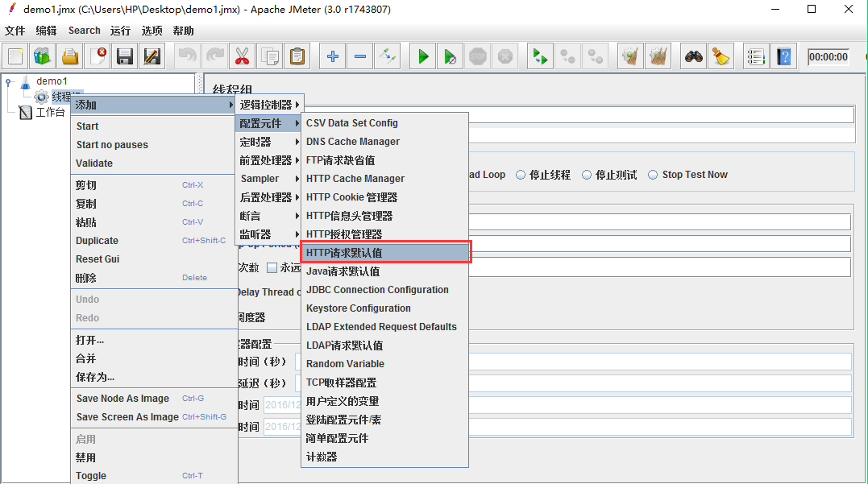868x484 pixels.
Task: Click the Search binoculars icon
Action: pyautogui.click(x=693, y=56)
